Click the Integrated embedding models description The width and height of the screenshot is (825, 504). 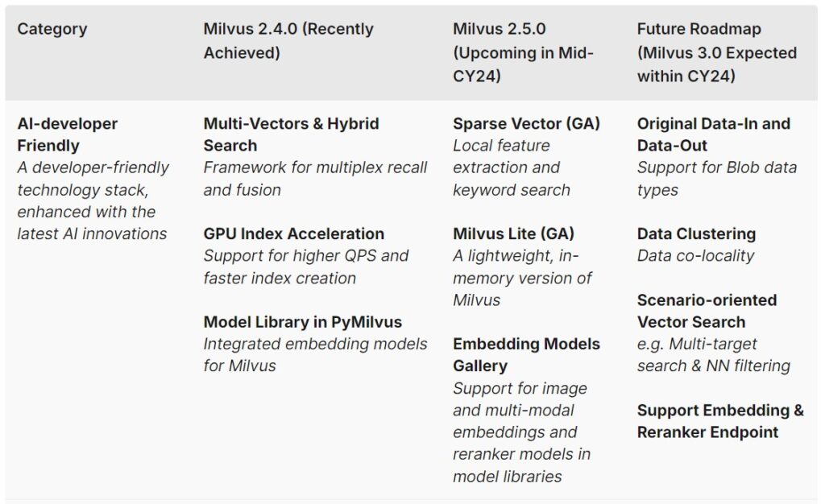pos(315,355)
